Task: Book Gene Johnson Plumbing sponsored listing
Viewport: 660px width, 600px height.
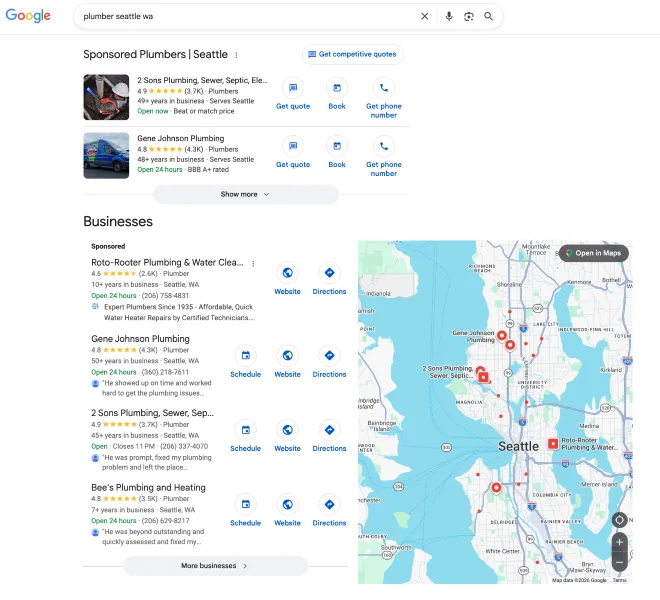Action: click(x=337, y=152)
